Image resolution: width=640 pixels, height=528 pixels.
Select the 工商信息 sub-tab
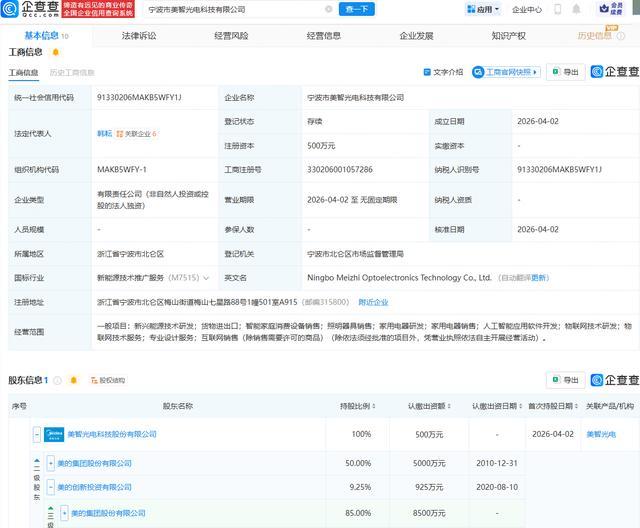pyautogui.click(x=23, y=73)
